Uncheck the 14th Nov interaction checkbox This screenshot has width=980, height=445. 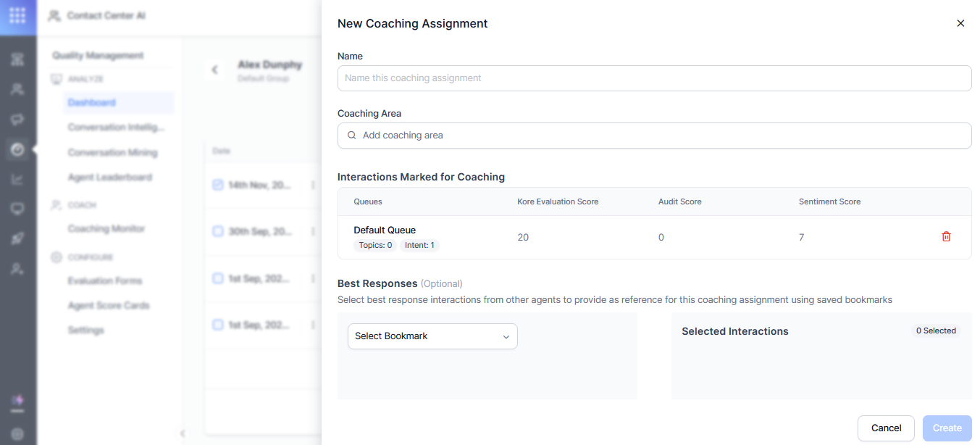pyautogui.click(x=218, y=186)
